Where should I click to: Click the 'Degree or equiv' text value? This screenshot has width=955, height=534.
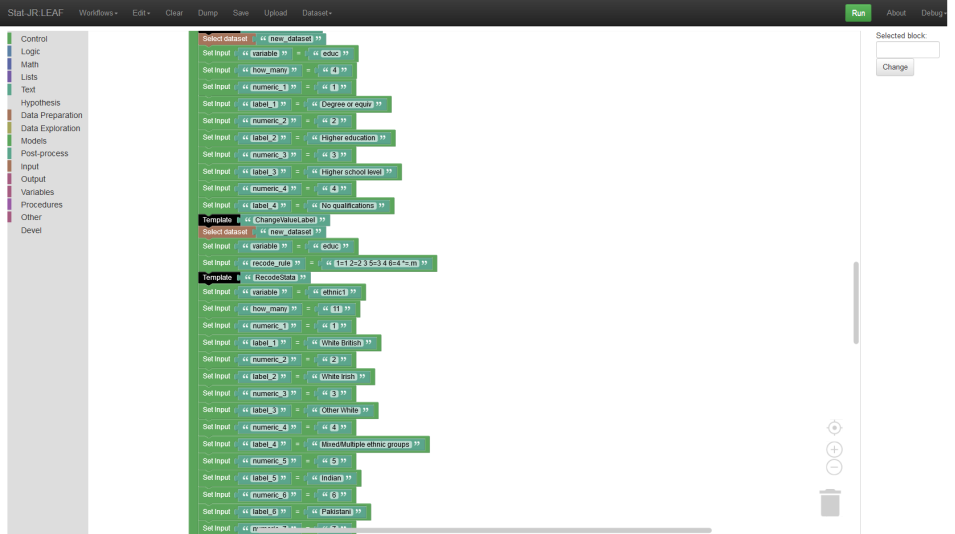[x=346, y=104]
